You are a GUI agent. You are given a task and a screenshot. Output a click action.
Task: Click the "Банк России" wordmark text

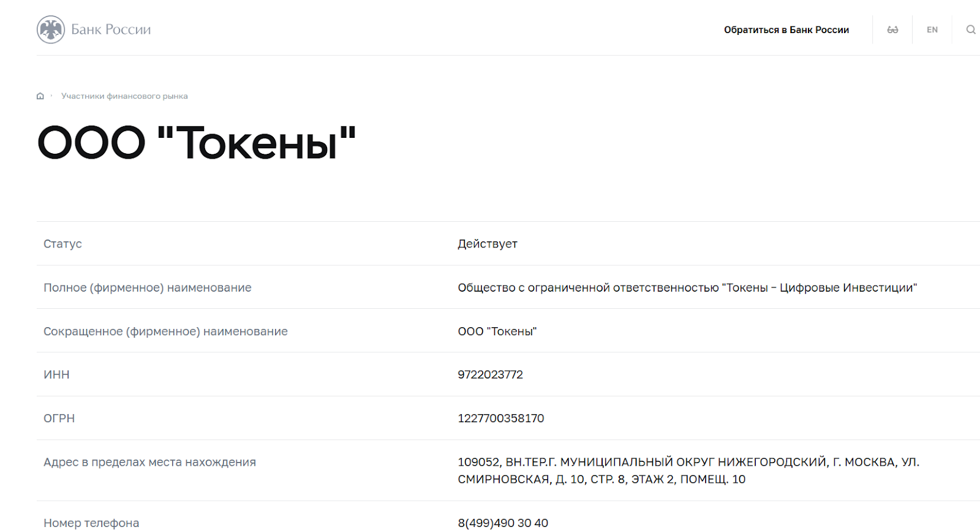111,29
